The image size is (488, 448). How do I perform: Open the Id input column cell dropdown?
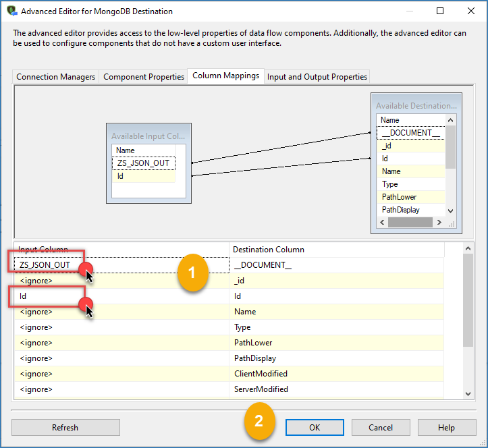121,296
